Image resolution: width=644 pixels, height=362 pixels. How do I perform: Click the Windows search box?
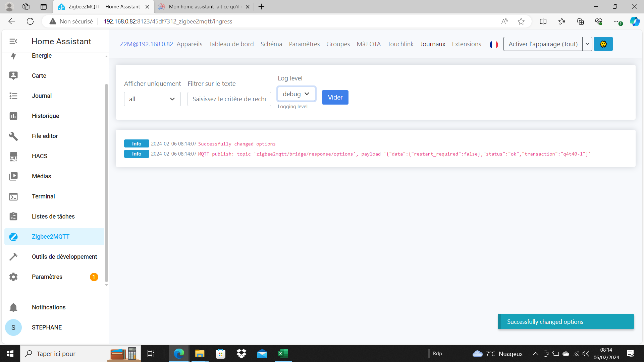80,354
